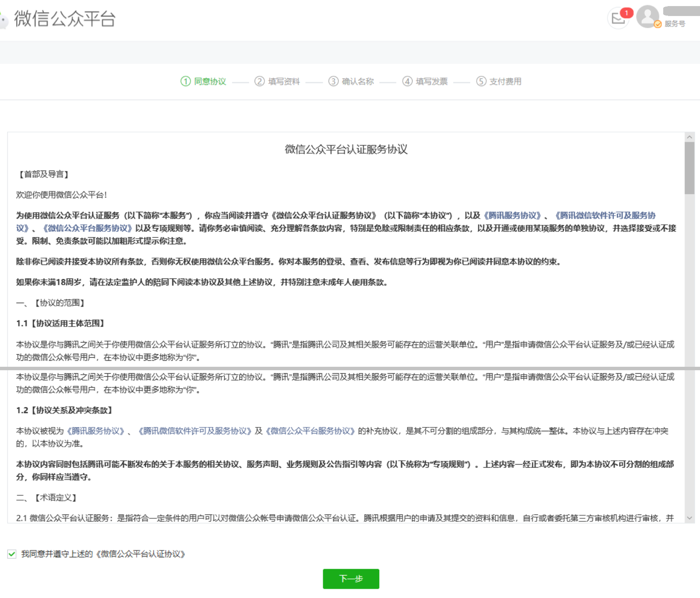Viewport: 700px width, 598px height.
Task: Open 《微信公众平台服务协议》 link in bold intro paragraph
Action: (87, 228)
